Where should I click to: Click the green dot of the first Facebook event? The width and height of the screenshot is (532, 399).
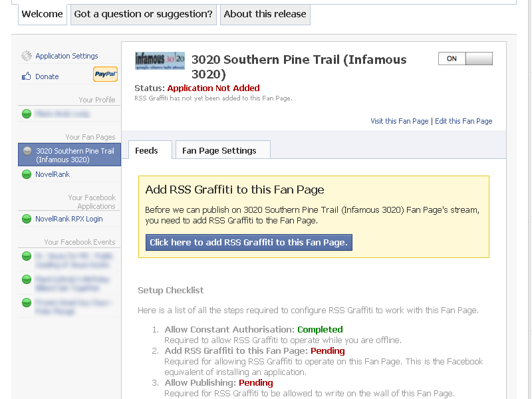(27, 256)
